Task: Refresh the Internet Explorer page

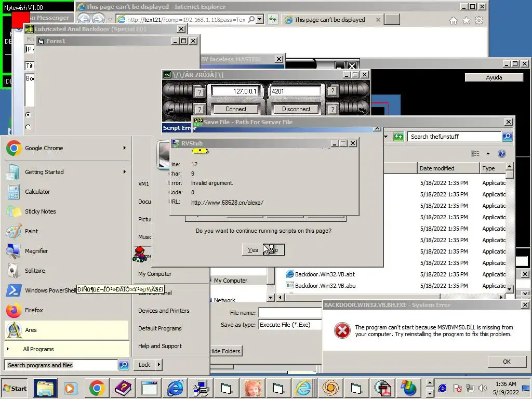Action: pyautogui.click(x=272, y=19)
